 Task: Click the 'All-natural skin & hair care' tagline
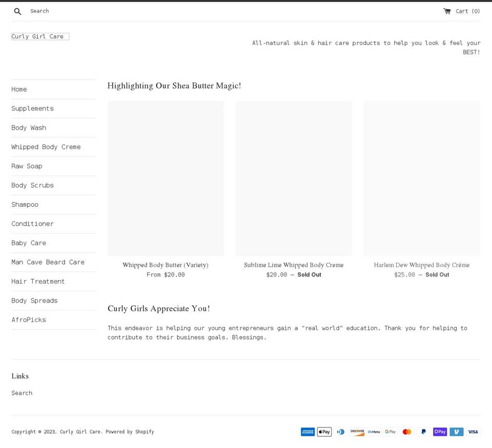(366, 48)
